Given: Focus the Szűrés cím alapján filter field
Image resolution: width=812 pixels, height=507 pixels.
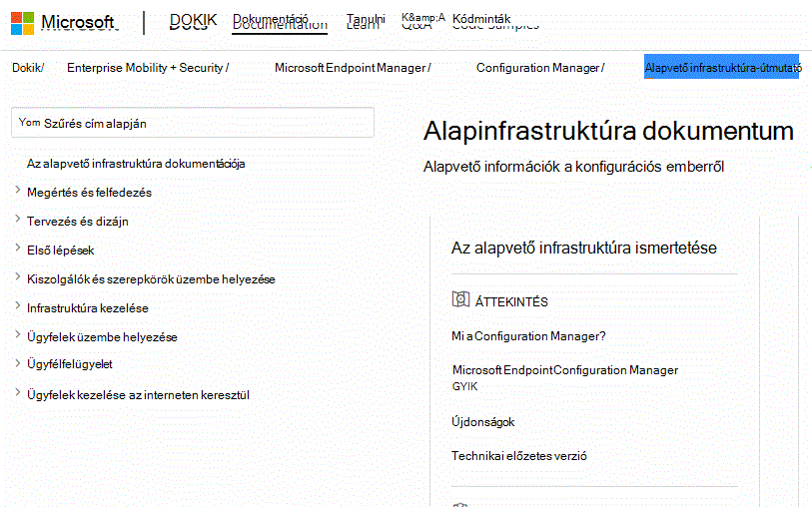Looking at the screenshot, I should coord(193,123).
